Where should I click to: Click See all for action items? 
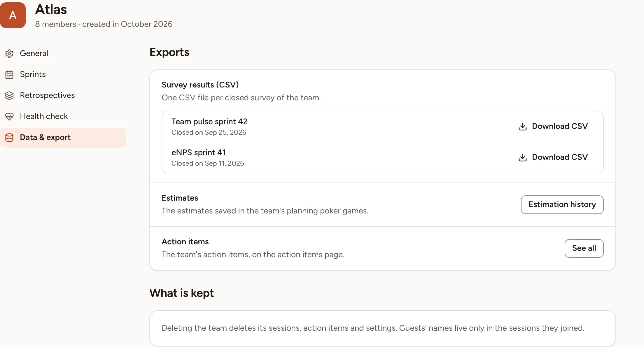pyautogui.click(x=584, y=248)
